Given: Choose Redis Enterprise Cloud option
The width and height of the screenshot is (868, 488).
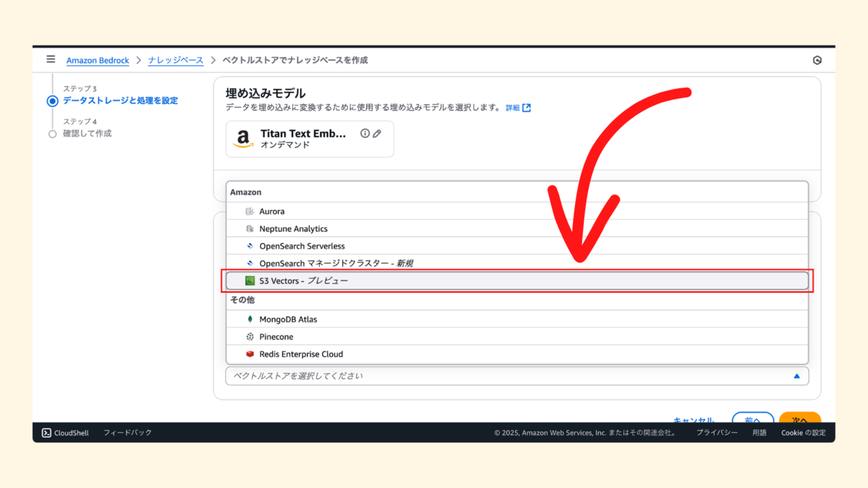Looking at the screenshot, I should point(517,354).
